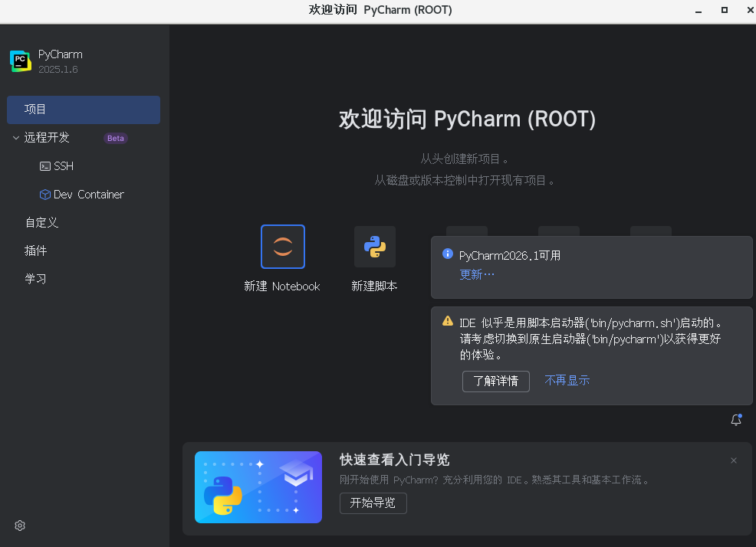
Task: Click the Dev Container cube icon
Action: click(44, 195)
